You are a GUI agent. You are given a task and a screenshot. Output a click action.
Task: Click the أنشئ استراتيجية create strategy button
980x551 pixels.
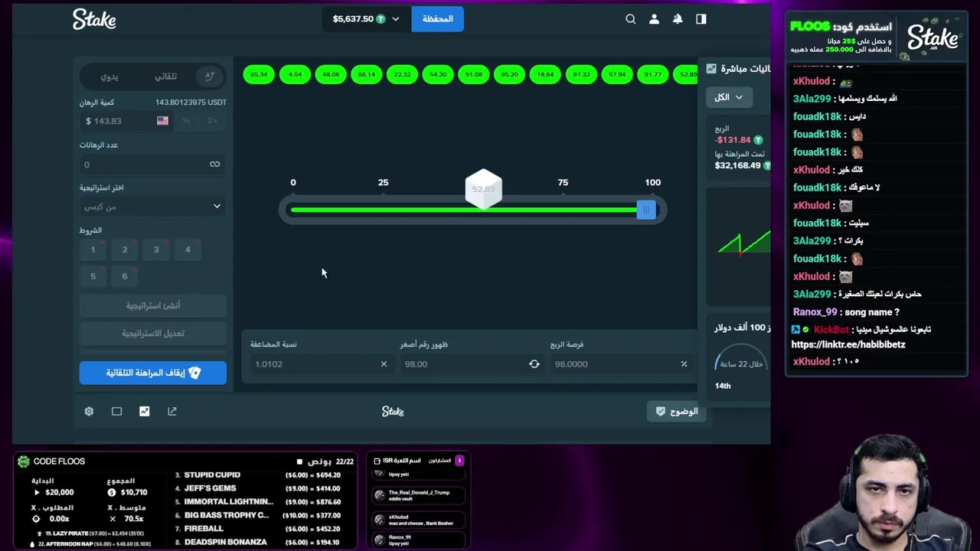click(x=153, y=305)
